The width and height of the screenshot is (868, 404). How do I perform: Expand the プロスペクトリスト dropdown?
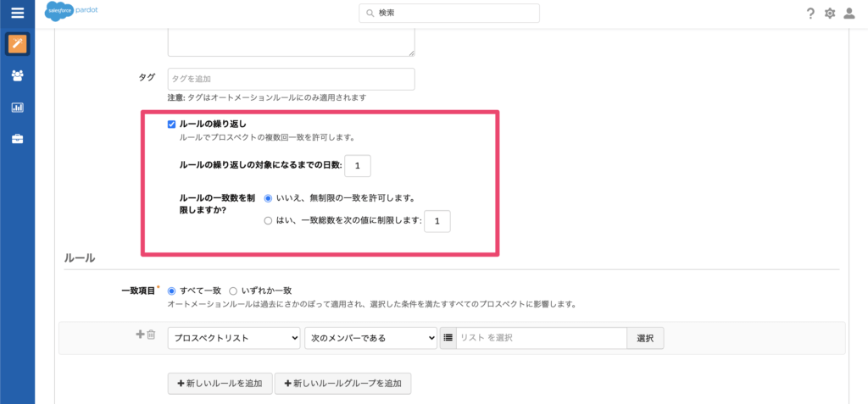tap(234, 338)
